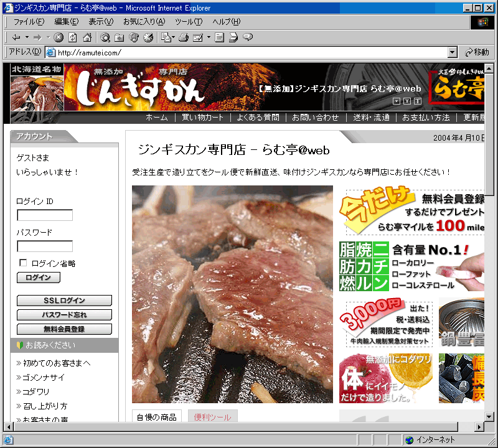Open the Edit button dropdown arrow
This screenshot has width=498, height=448.
tap(209, 37)
